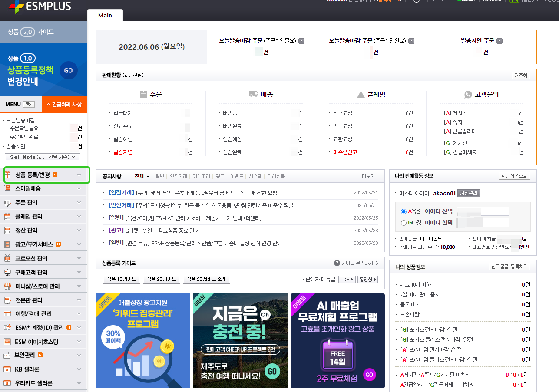The image size is (559, 392).
Task: Switch to the Main tab
Action: (105, 15)
